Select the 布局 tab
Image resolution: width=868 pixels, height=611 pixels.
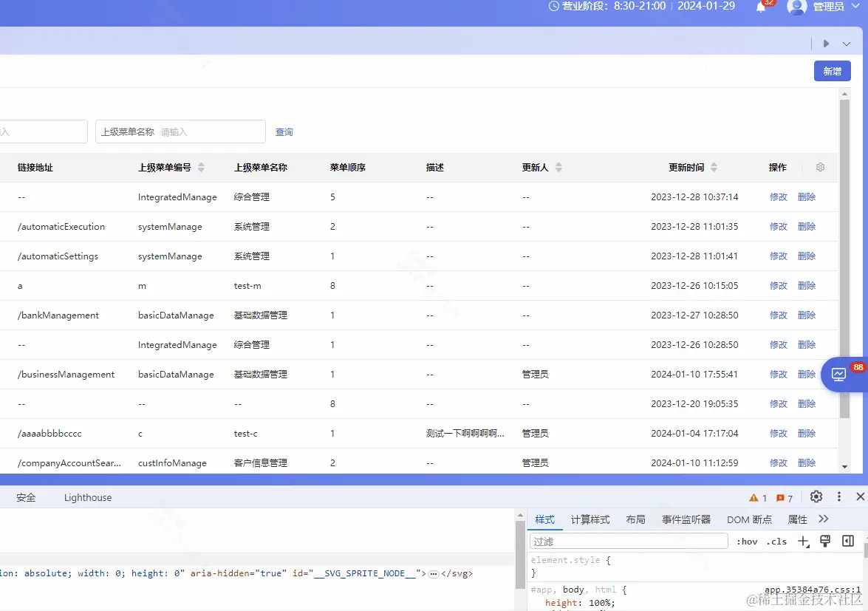tap(635, 519)
